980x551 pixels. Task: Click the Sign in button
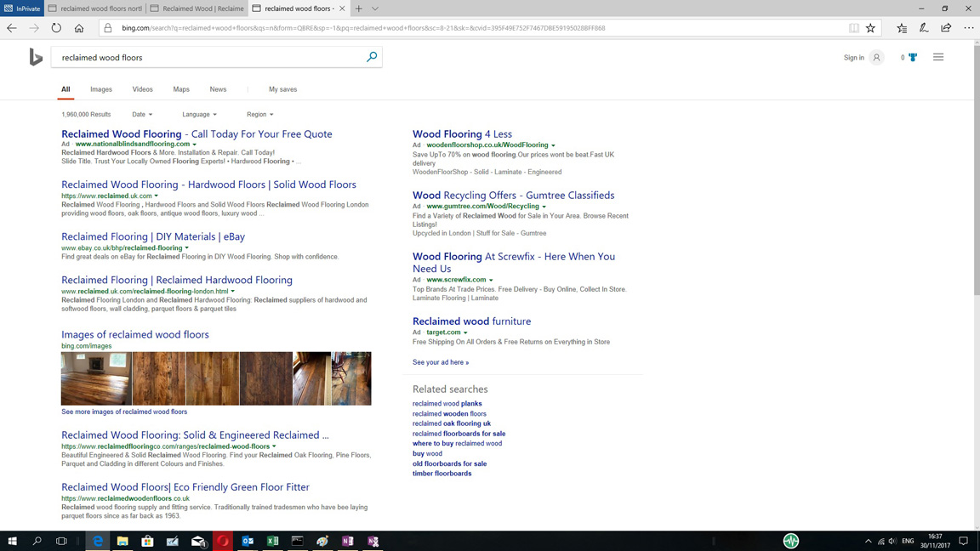tap(853, 58)
